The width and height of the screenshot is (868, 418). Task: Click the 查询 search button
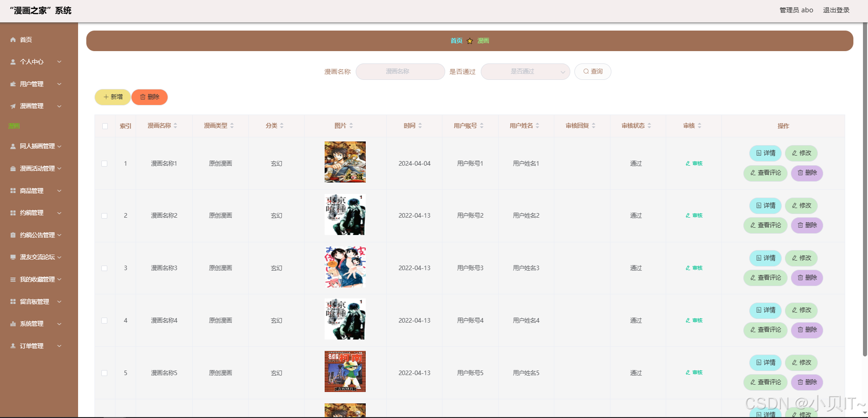pos(593,72)
